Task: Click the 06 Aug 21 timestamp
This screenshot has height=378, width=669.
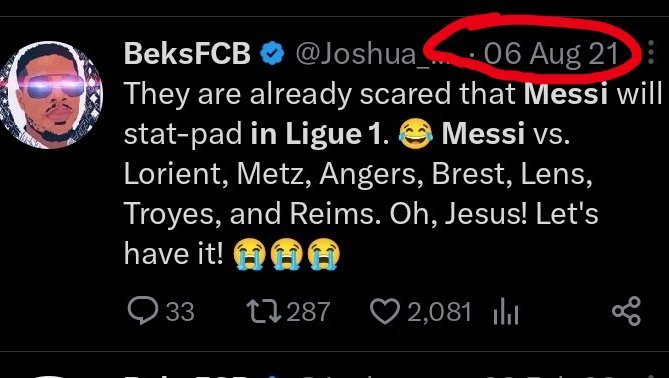Action: [x=551, y=55]
